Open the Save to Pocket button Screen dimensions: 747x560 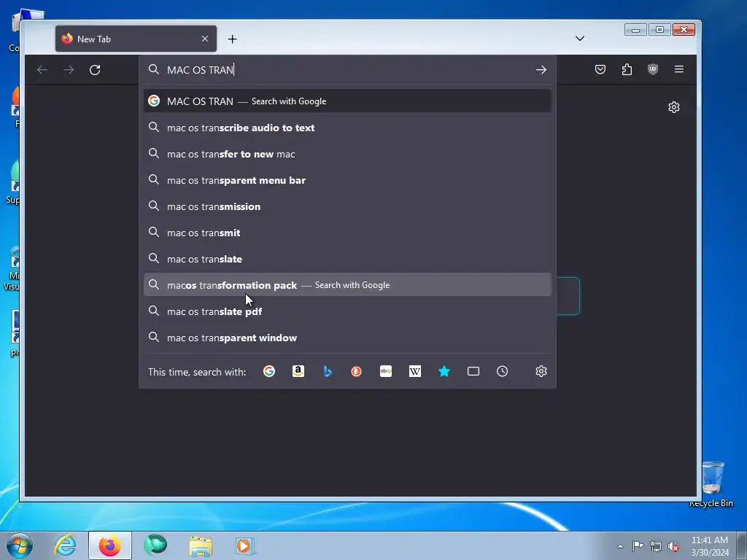coord(600,69)
